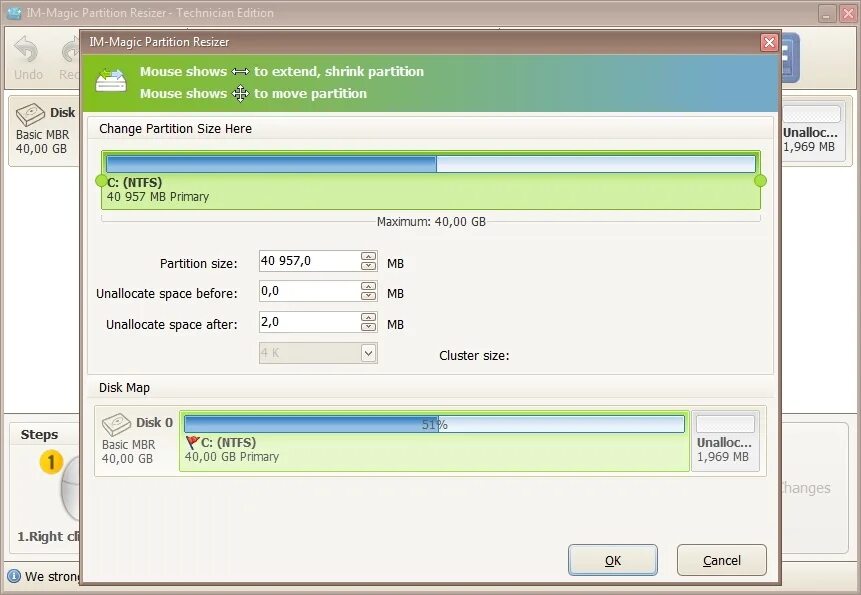Click the left green resize handle

click(x=101, y=181)
